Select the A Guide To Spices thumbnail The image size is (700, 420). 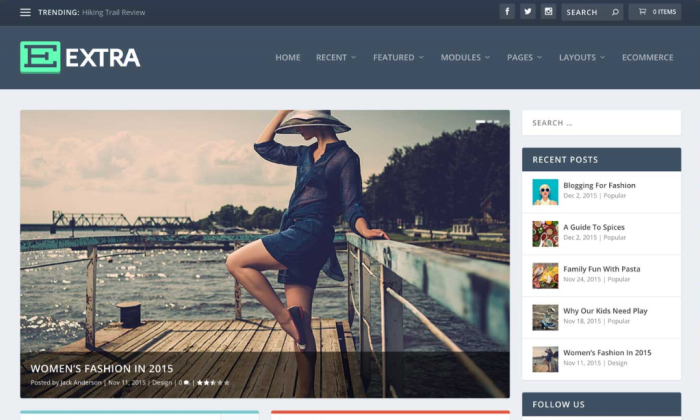tap(545, 233)
